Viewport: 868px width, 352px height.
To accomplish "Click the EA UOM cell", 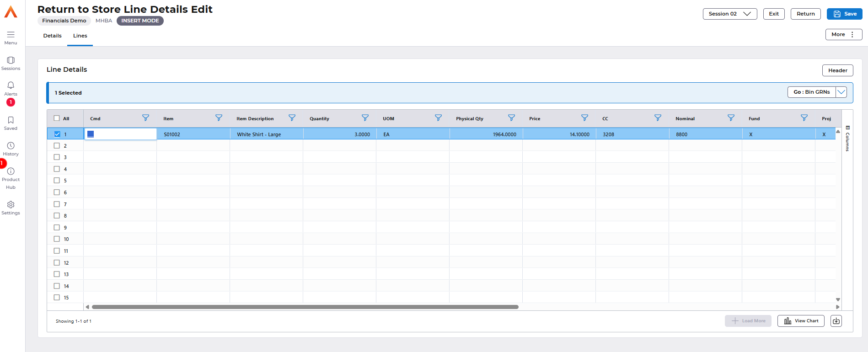I will tap(413, 134).
